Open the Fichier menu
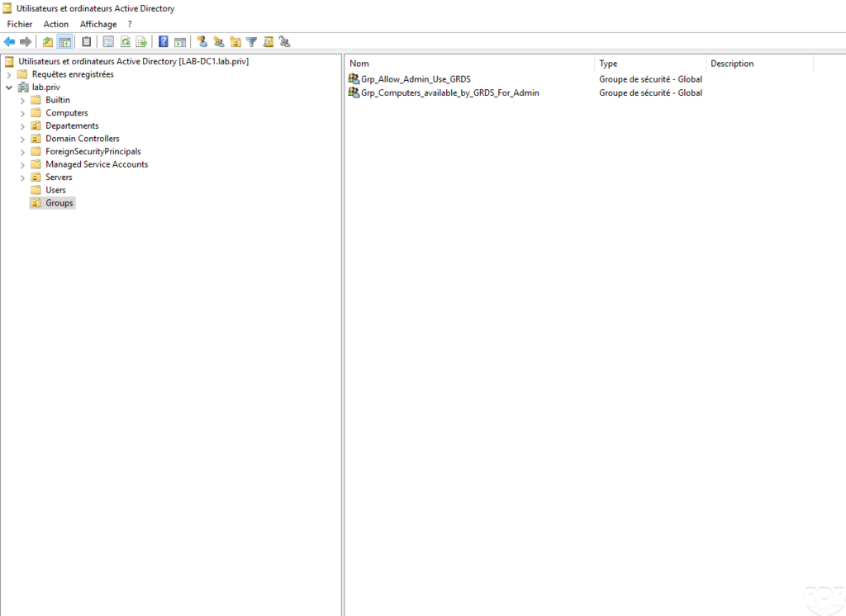The width and height of the screenshot is (846, 616). click(x=19, y=24)
